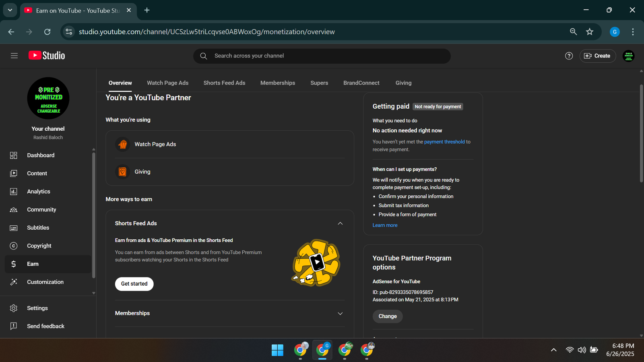Open Analytics from the sidebar
Viewport: 644px width, 362px height.
point(48,191)
